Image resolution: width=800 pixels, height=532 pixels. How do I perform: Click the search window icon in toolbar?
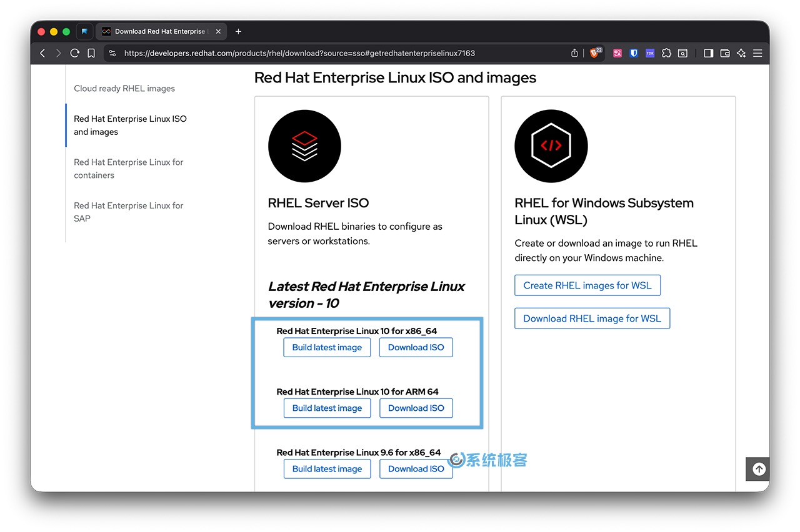[682, 53]
